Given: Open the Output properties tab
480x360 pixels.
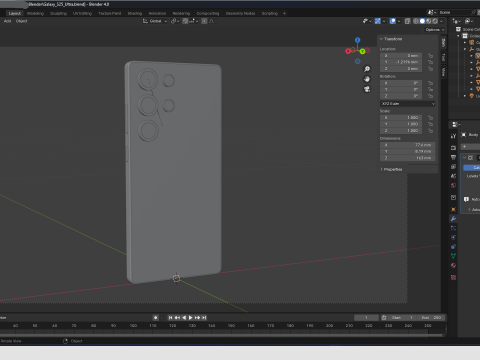Looking at the screenshot, I should [x=453, y=157].
